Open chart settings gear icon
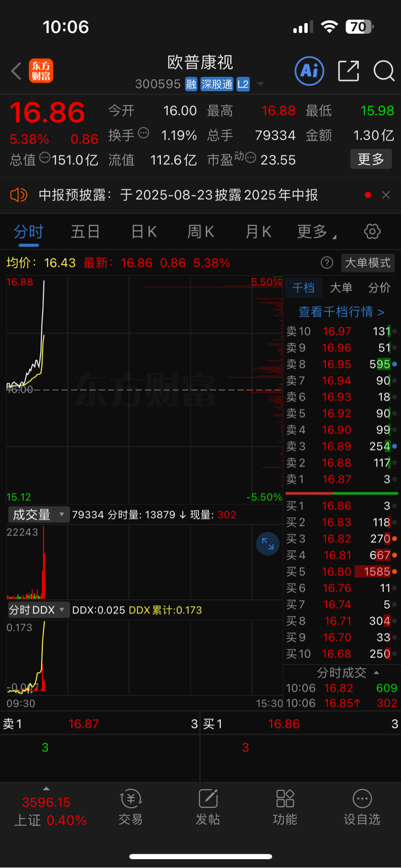Image resolution: width=401 pixels, height=868 pixels. pos(372,231)
